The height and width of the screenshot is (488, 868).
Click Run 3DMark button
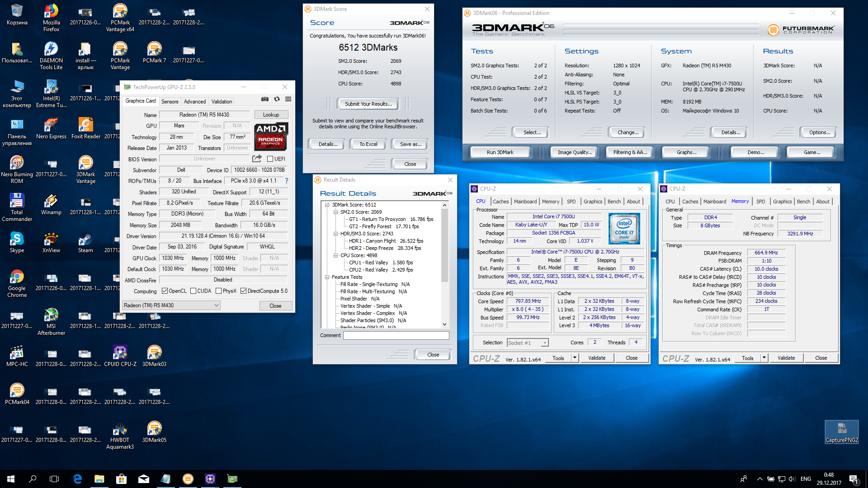(x=500, y=152)
